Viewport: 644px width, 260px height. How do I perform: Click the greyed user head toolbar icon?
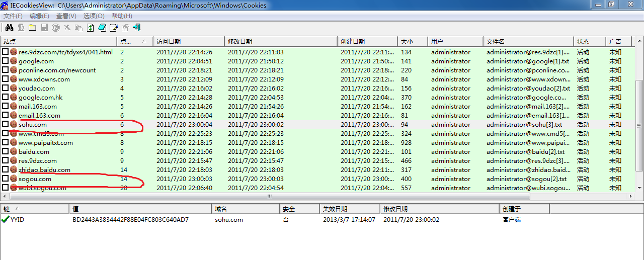pyautogui.click(x=21, y=28)
